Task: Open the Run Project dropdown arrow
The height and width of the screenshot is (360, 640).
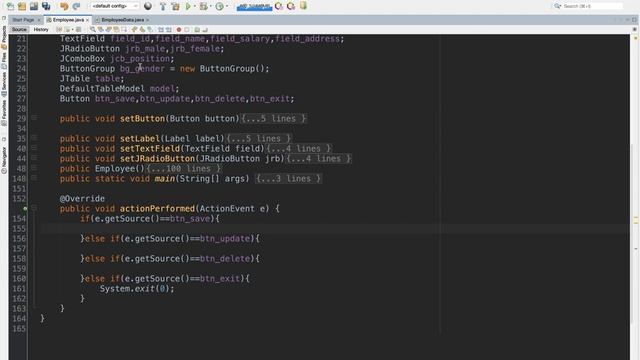Action: click(x=195, y=6)
